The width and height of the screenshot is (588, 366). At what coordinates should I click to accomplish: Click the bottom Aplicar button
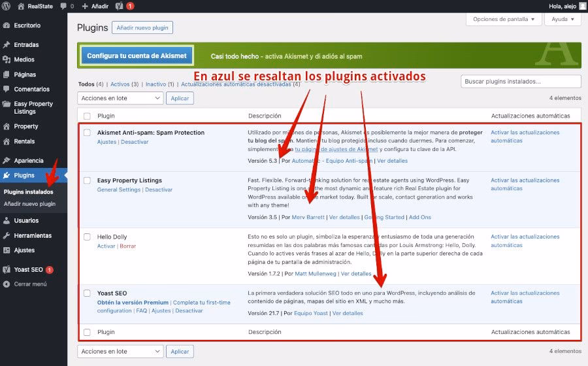180,352
